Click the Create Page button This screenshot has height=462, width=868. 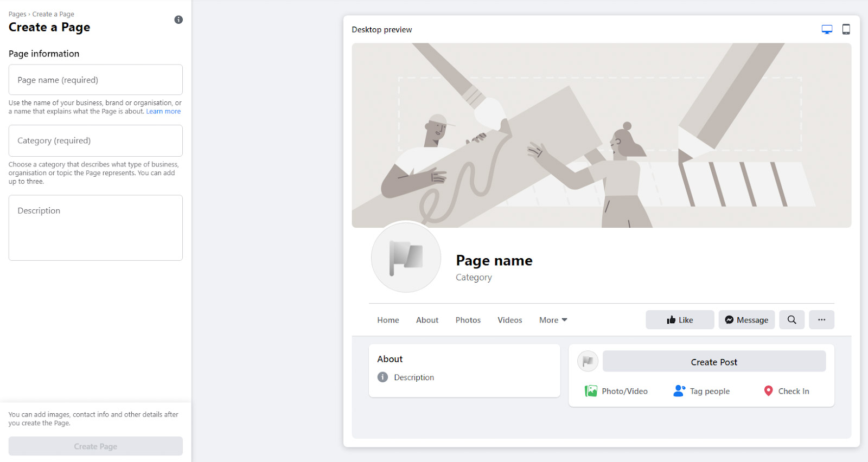pos(95,446)
